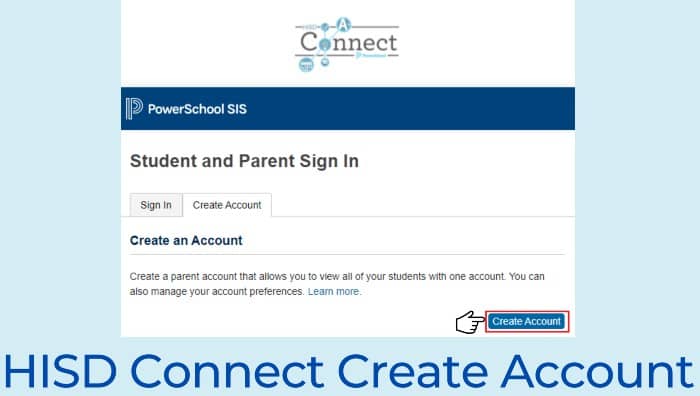Click the PowerSchool SIS header text
Viewport: 700px width, 396px height.
point(197,109)
